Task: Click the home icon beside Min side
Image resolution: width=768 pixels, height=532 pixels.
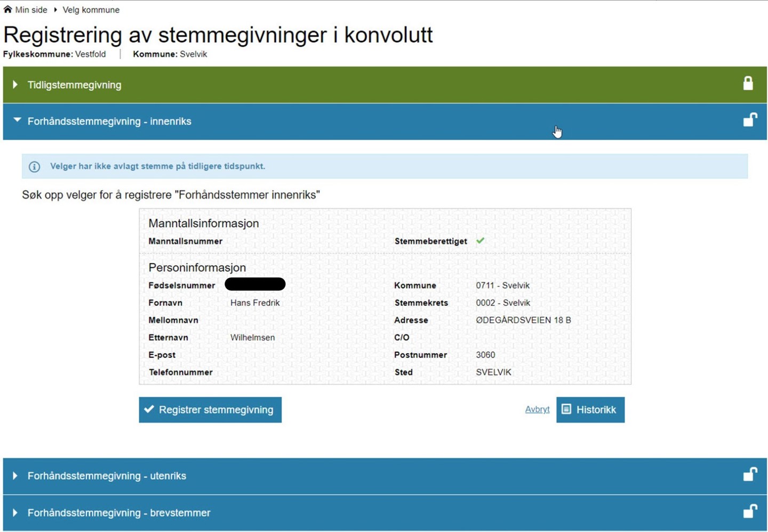Action: pos(7,9)
